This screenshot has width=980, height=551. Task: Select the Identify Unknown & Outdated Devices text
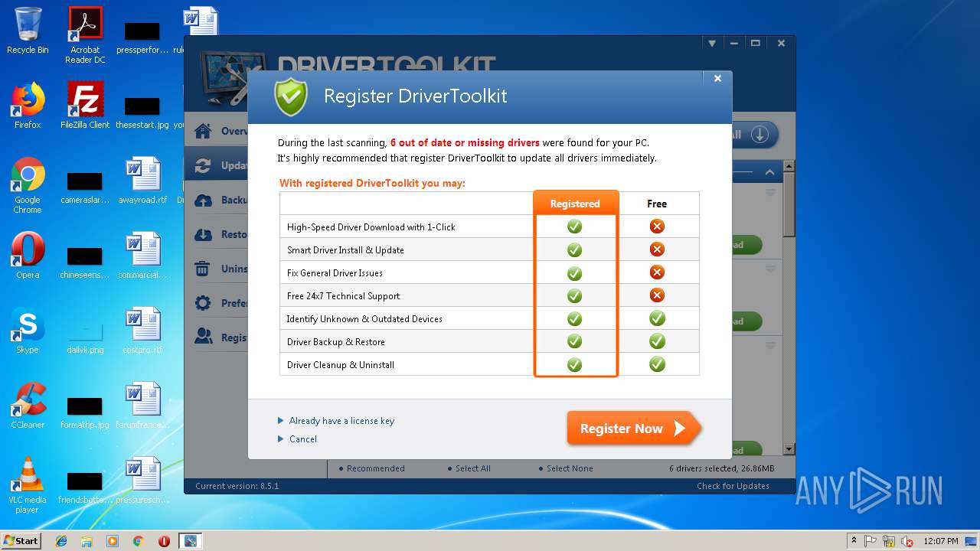(x=364, y=319)
